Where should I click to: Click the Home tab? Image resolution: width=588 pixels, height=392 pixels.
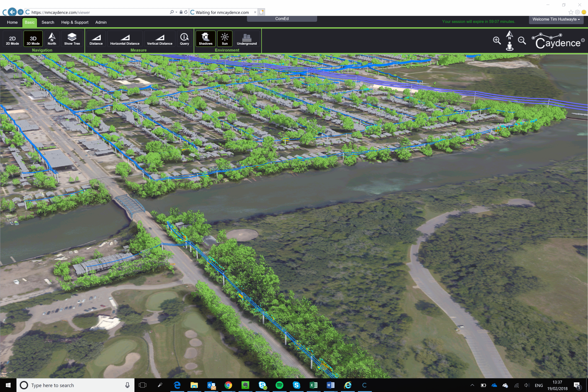point(12,22)
